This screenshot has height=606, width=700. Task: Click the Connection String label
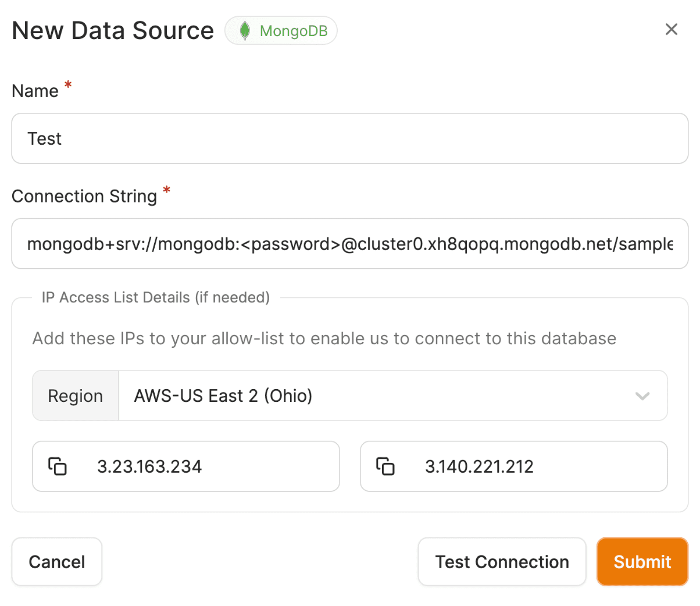84,197
